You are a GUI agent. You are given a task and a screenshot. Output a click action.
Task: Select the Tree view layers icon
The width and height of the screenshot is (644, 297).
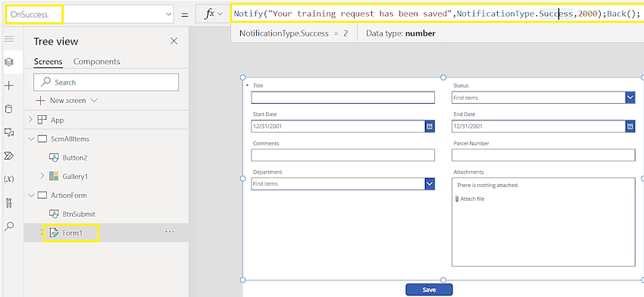coord(9,62)
